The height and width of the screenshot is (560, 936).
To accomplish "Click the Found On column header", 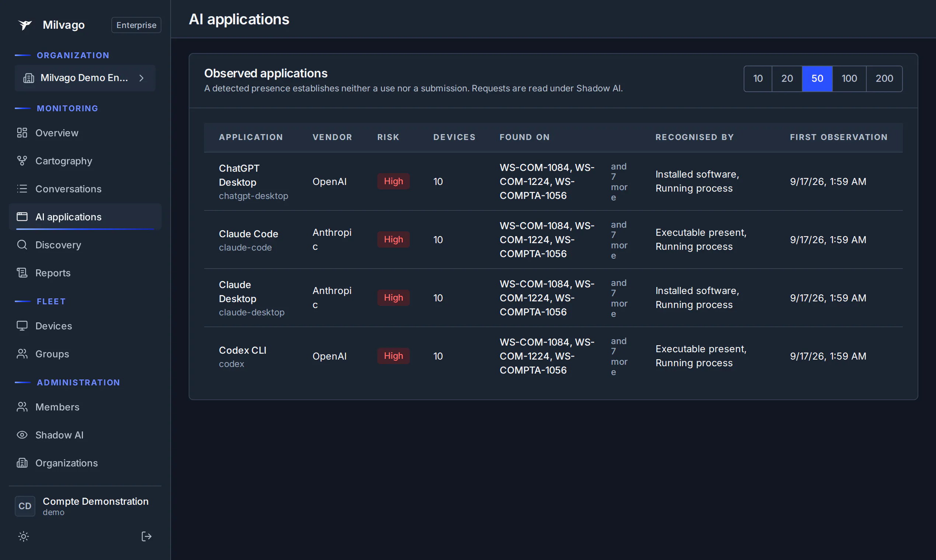I will 525,137.
